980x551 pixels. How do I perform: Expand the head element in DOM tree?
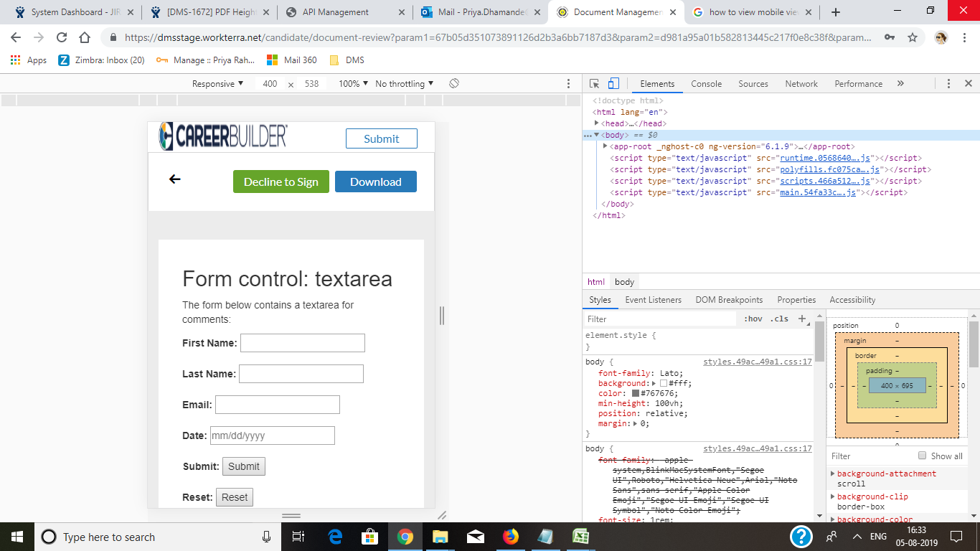pos(597,123)
